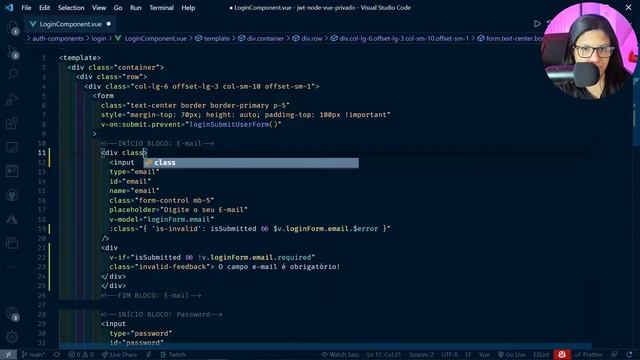Image resolution: width=640 pixels, height=360 pixels.
Task: Place cursor on placeholder "Digite o seu E-mail" line
Action: tap(178, 210)
